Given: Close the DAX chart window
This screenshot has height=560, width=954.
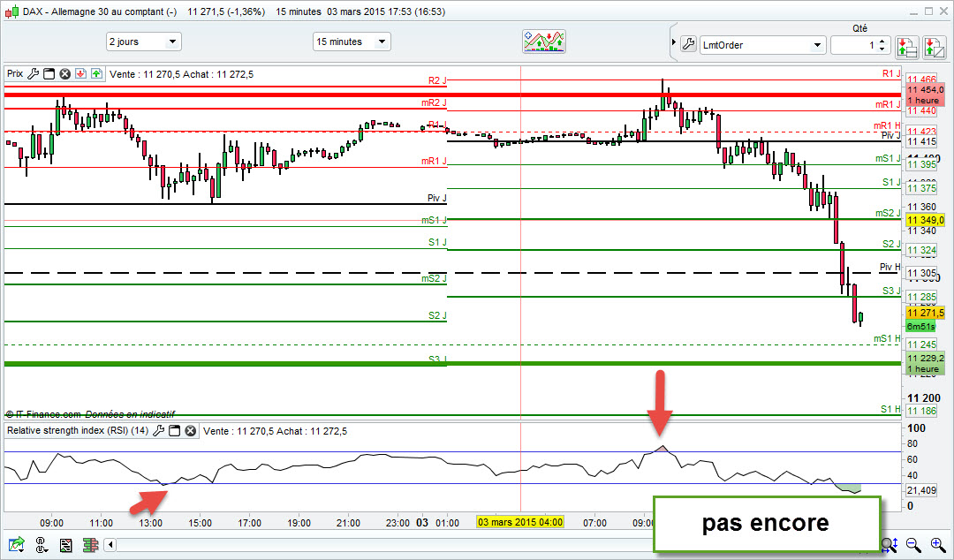Looking at the screenshot, I should tap(943, 11).
